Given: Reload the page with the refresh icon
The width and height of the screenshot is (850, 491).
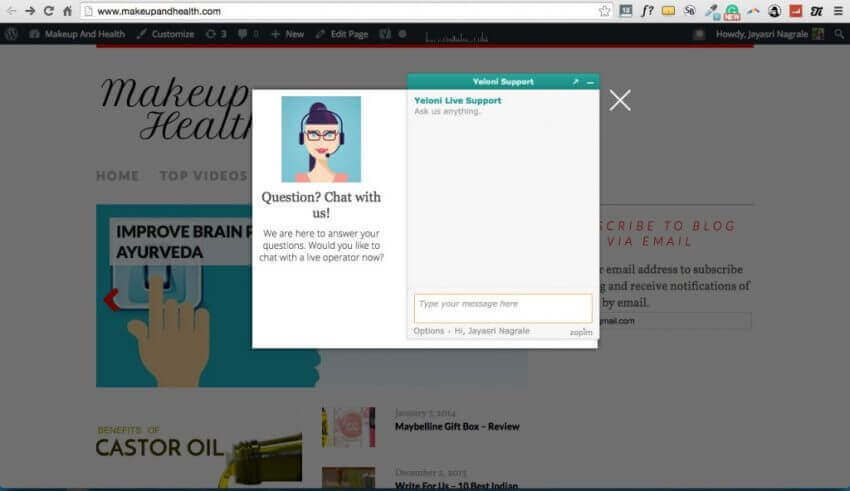Looking at the screenshot, I should (x=48, y=11).
